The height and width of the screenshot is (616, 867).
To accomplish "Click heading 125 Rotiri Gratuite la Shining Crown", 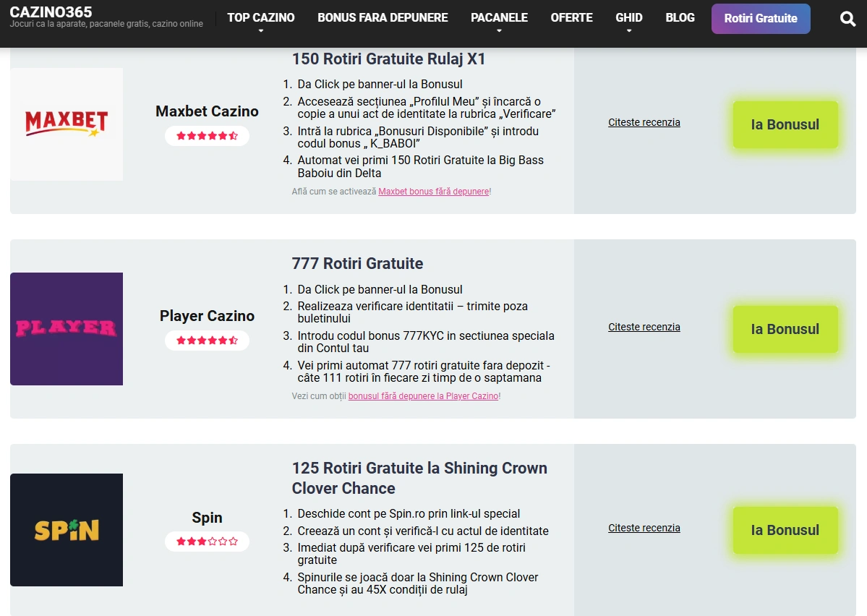I will pyautogui.click(x=419, y=478).
